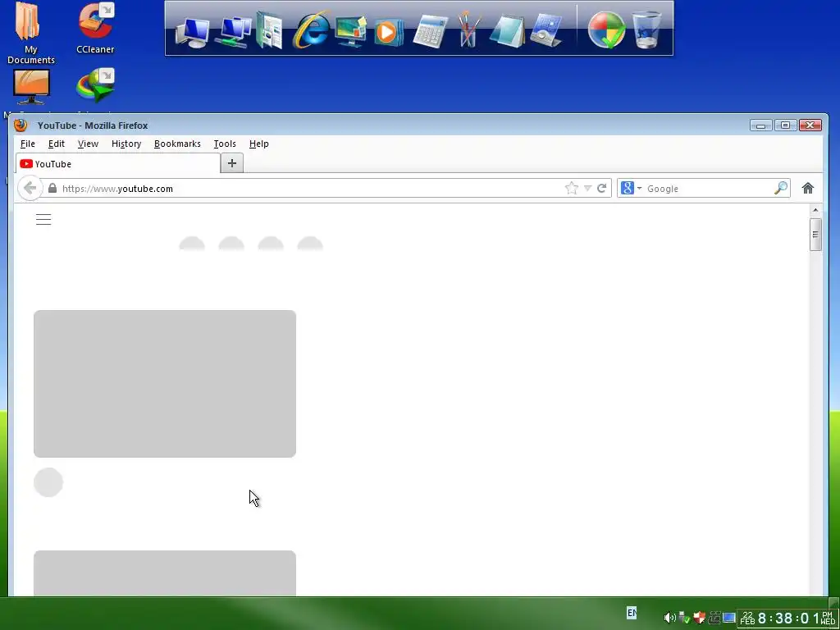The image size is (840, 630).
Task: Click the channel avatar placeholder circle
Action: [48, 482]
